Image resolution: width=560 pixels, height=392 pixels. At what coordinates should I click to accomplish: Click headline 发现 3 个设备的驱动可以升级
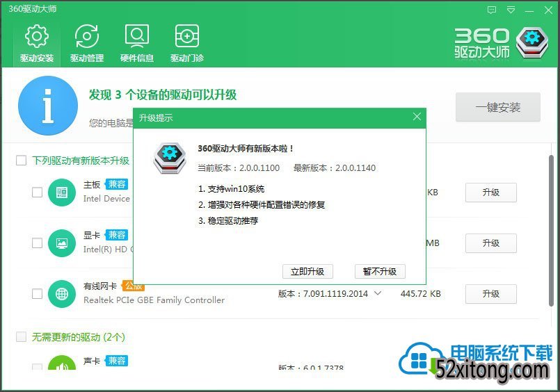click(x=163, y=95)
